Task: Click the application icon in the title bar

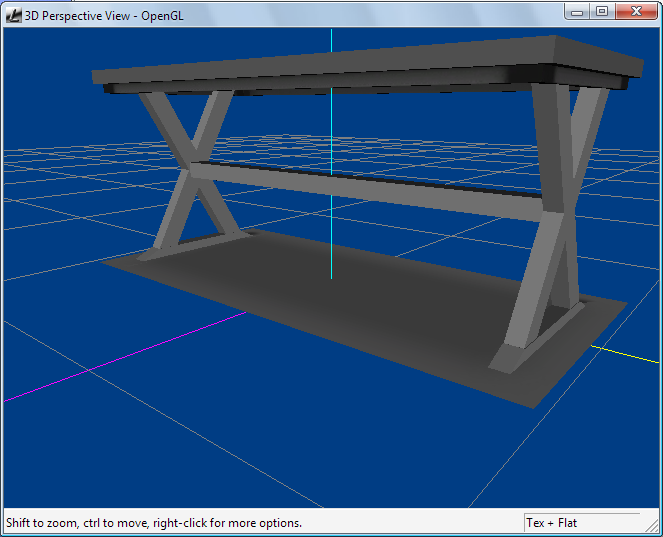Action: pyautogui.click(x=14, y=14)
